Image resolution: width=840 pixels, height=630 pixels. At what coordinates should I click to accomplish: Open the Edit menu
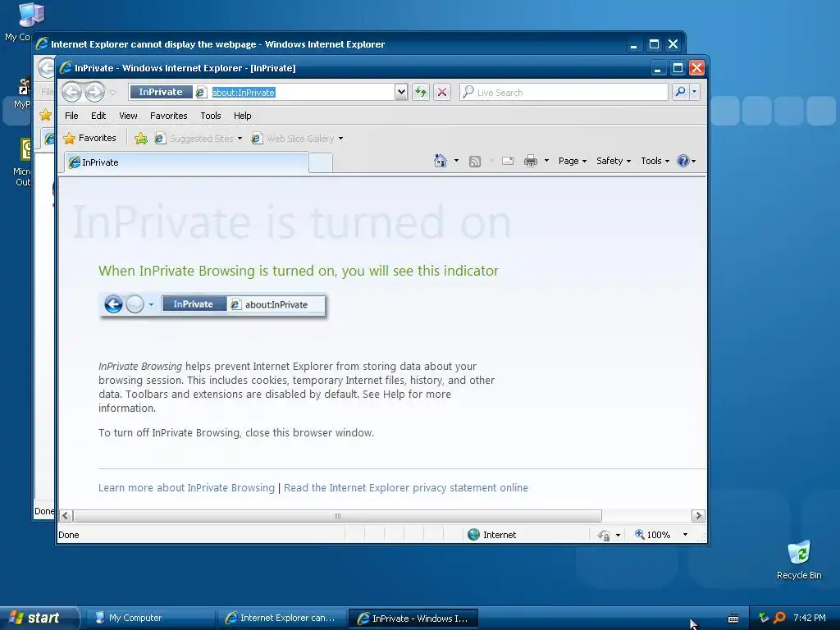click(x=98, y=116)
